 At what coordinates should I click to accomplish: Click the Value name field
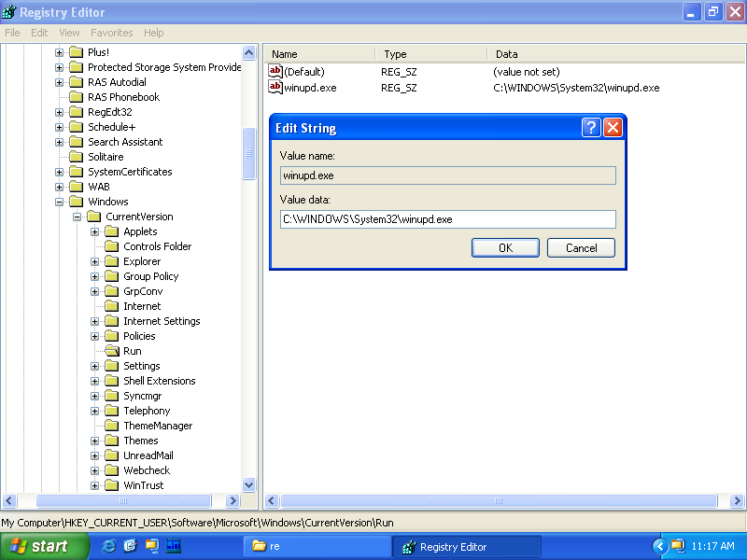pos(448,175)
